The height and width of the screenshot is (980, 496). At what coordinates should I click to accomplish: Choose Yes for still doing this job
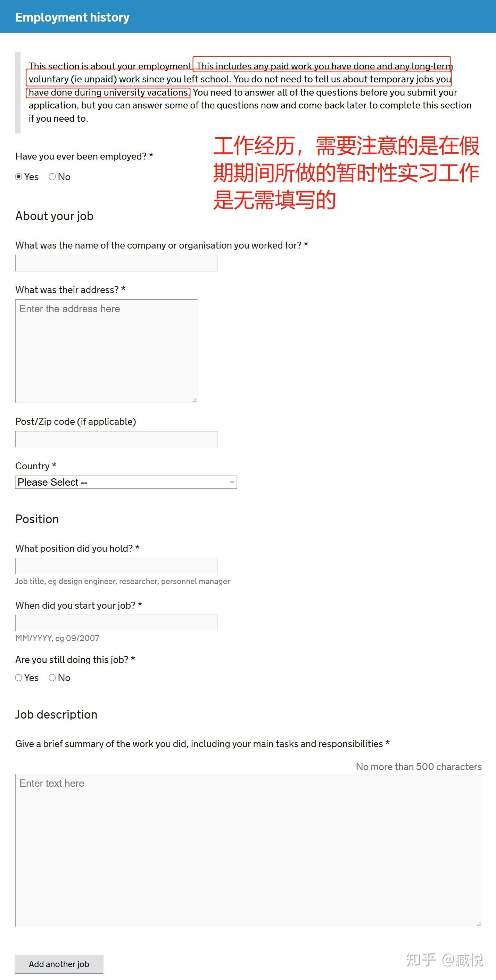click(19, 678)
